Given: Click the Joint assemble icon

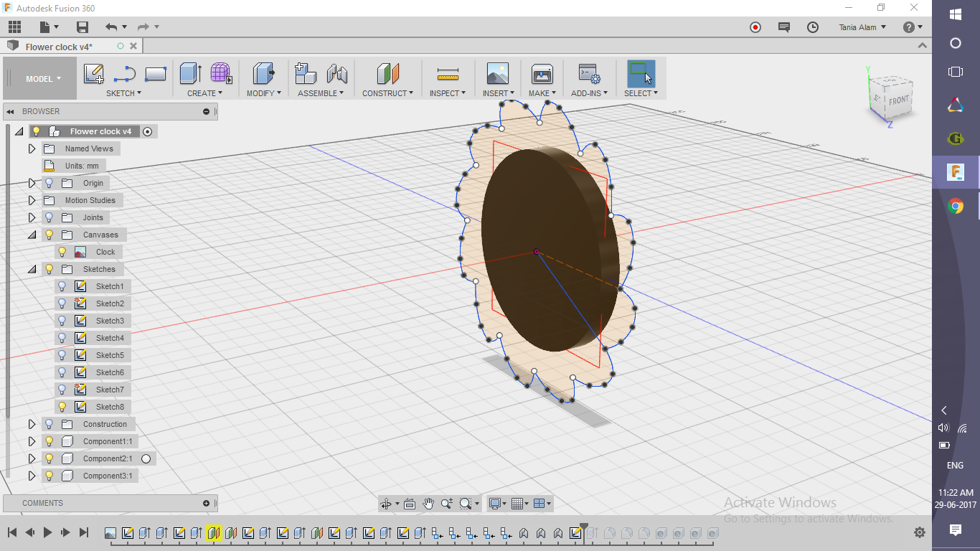Looking at the screenshot, I should pos(336,73).
